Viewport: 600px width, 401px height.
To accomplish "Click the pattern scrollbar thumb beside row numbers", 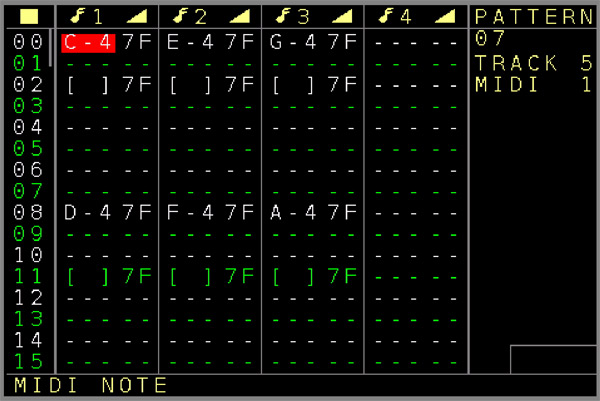I will pyautogui.click(x=51, y=48).
